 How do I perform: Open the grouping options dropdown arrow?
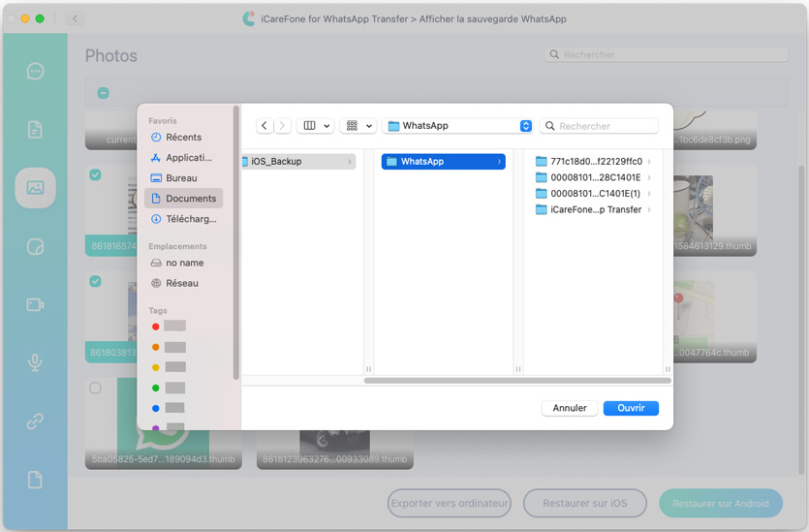(369, 126)
